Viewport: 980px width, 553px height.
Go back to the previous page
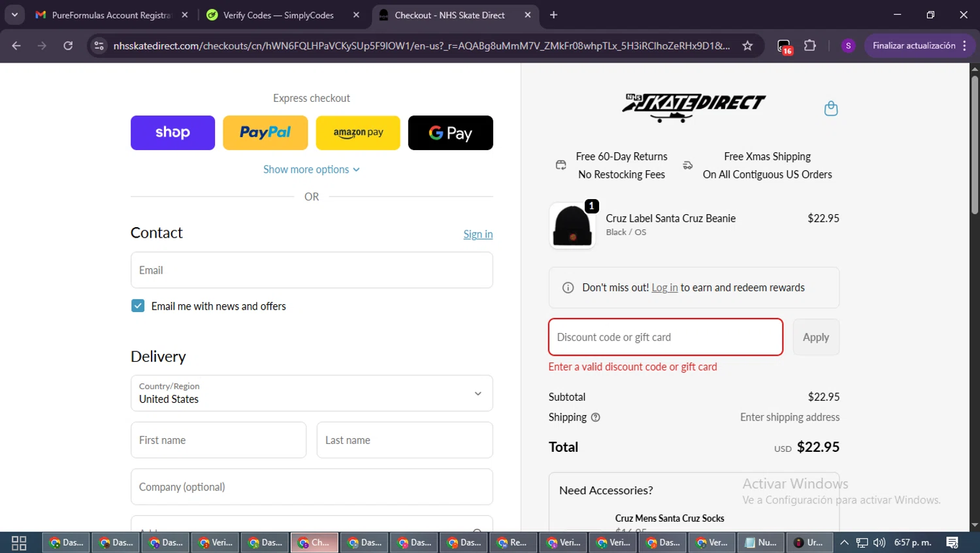[x=16, y=46]
